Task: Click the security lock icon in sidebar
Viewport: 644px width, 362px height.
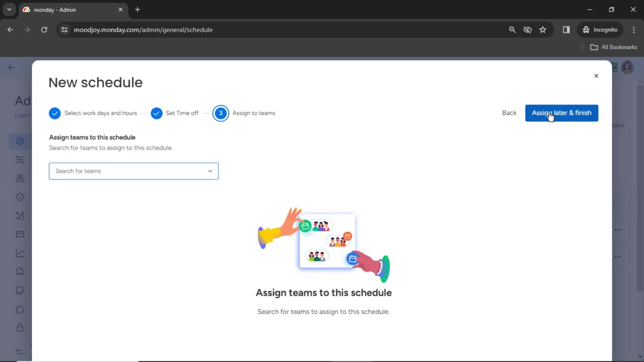Action: pyautogui.click(x=19, y=327)
